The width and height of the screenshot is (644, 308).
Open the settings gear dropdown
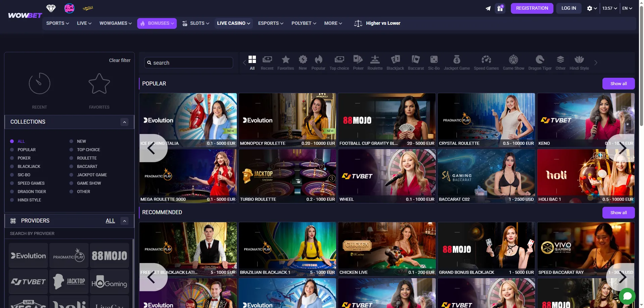(592, 8)
